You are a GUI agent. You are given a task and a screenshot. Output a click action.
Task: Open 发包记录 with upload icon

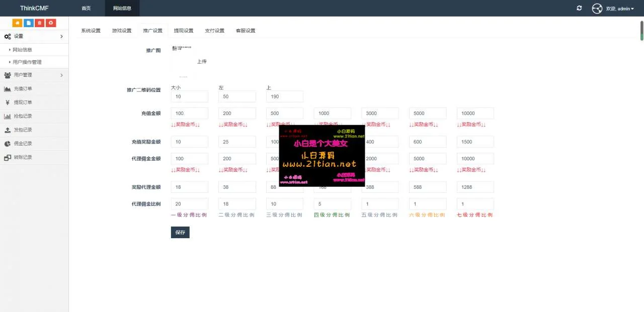click(x=23, y=130)
